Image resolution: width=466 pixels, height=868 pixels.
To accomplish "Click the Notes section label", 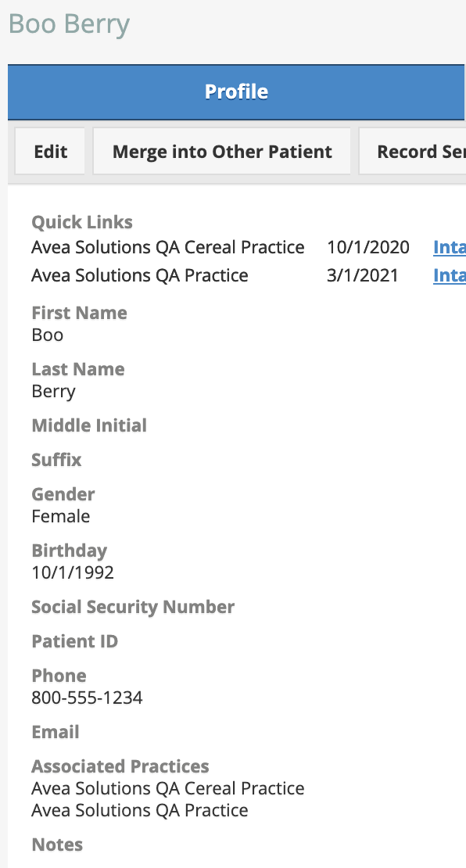I will pos(57,845).
